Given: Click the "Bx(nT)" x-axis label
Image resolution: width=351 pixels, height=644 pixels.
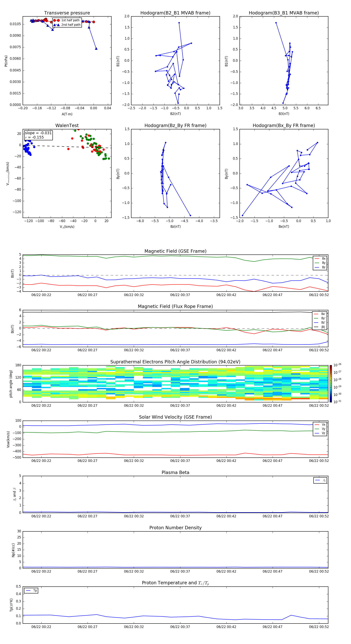Looking at the screenshot, I should tap(284, 227).
